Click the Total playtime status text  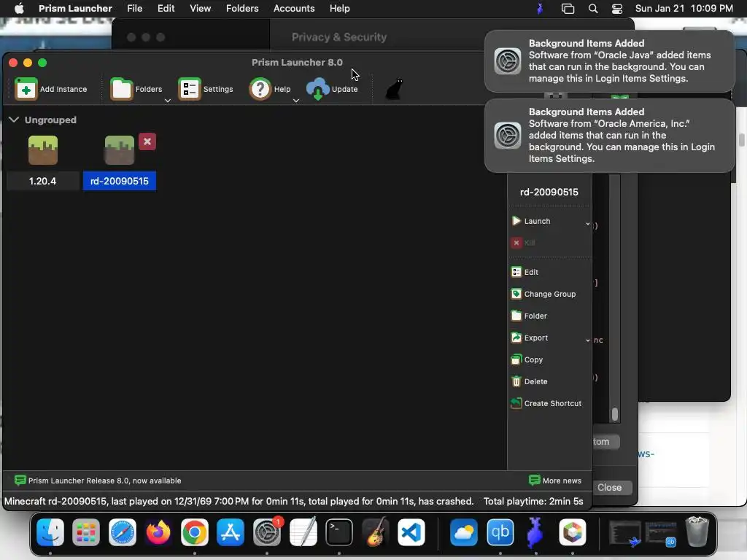tap(533, 501)
